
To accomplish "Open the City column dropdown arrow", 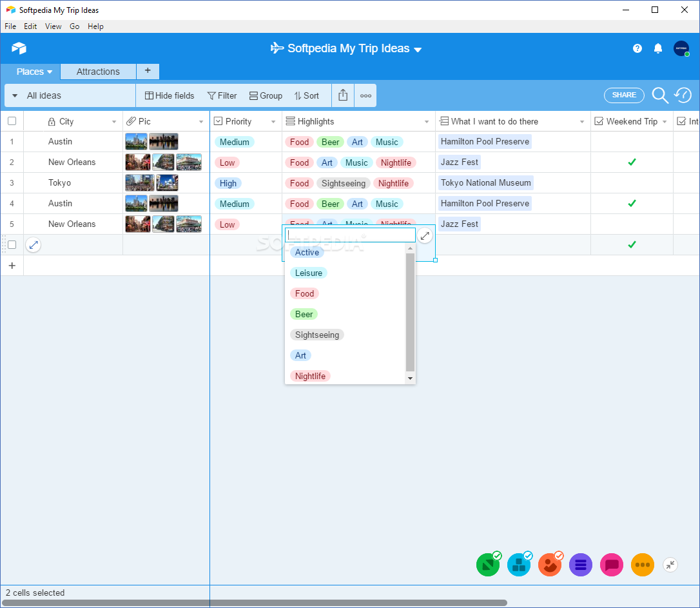I will pos(114,122).
